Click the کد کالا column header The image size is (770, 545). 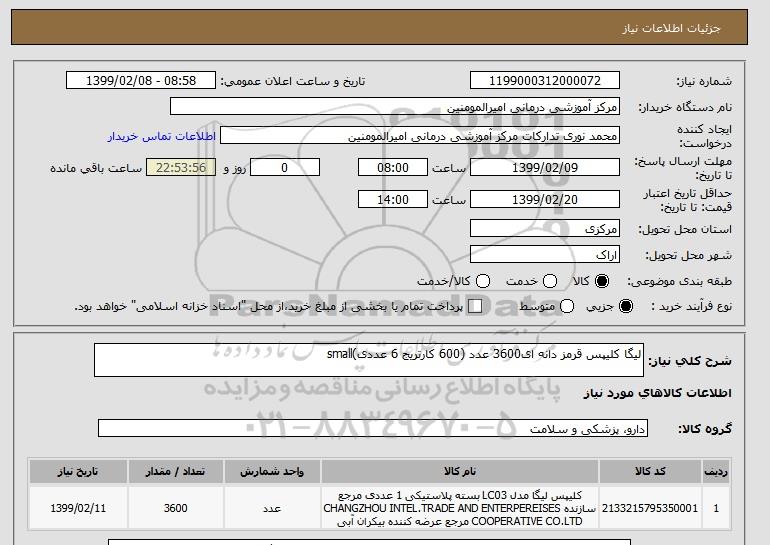[650, 471]
